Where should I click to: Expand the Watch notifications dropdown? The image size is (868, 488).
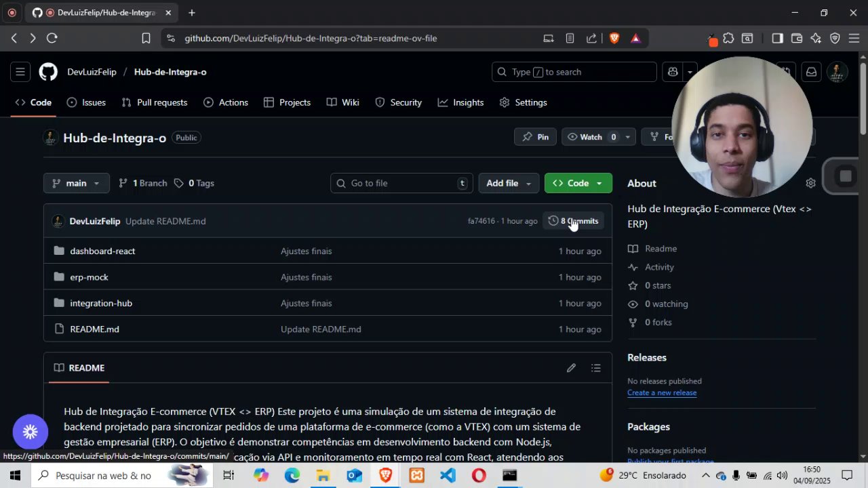pyautogui.click(x=627, y=137)
